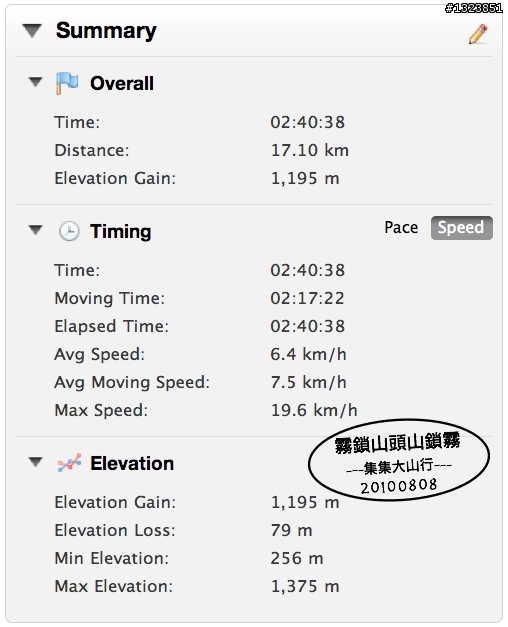Viewport: 508px width, 627px height.
Task: Collapse the Elevation section triangle
Action: tap(36, 462)
